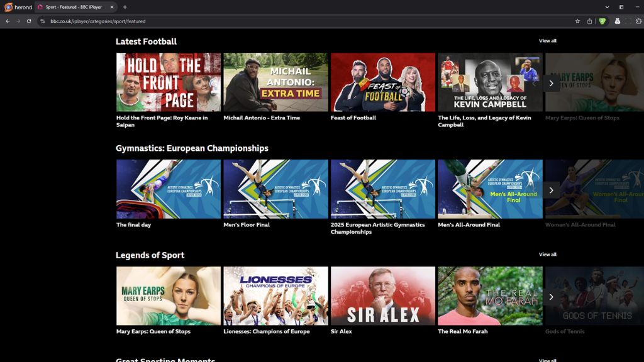Open Michail Antonio Extra Time thumbnail
The width and height of the screenshot is (644, 362).
[275, 82]
